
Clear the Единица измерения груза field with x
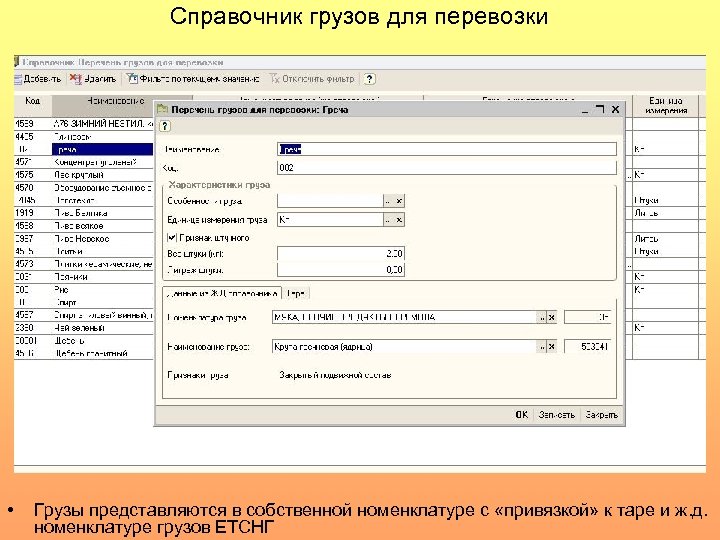point(399,220)
